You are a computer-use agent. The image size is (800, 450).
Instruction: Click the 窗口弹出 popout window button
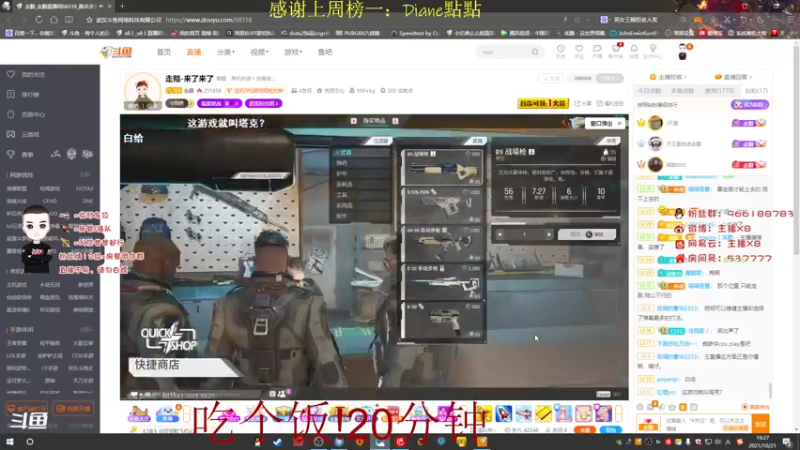pos(601,123)
